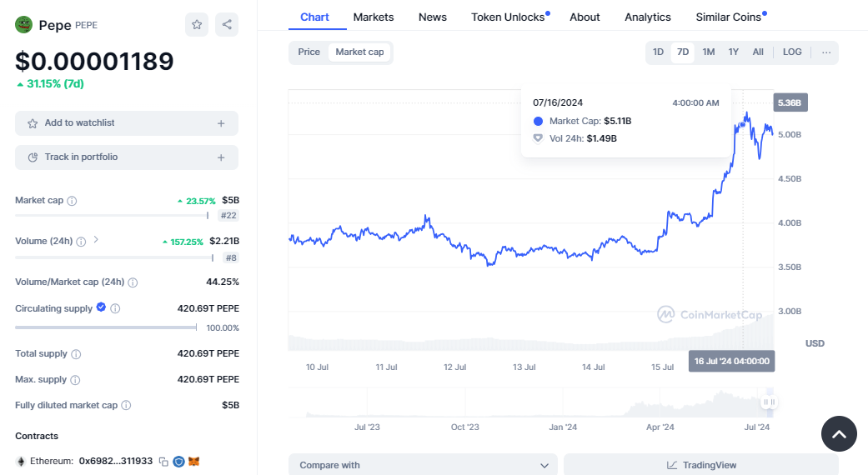Viewport: 868px width, 475px height.
Task: Click the Ethereum diamond logo
Action: [x=21, y=461]
